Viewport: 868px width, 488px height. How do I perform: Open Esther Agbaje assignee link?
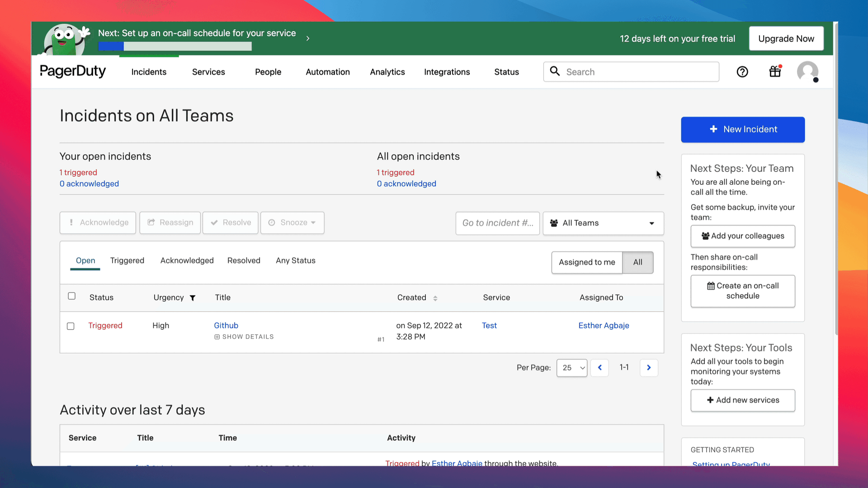604,326
